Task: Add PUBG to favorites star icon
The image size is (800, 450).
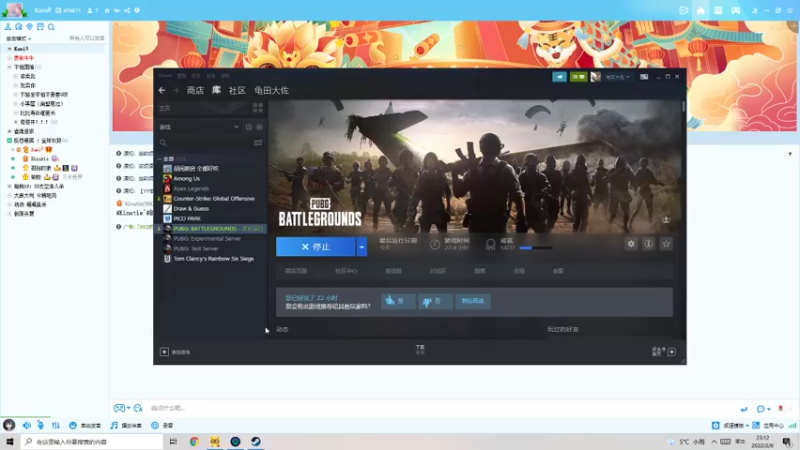Action: coord(666,244)
